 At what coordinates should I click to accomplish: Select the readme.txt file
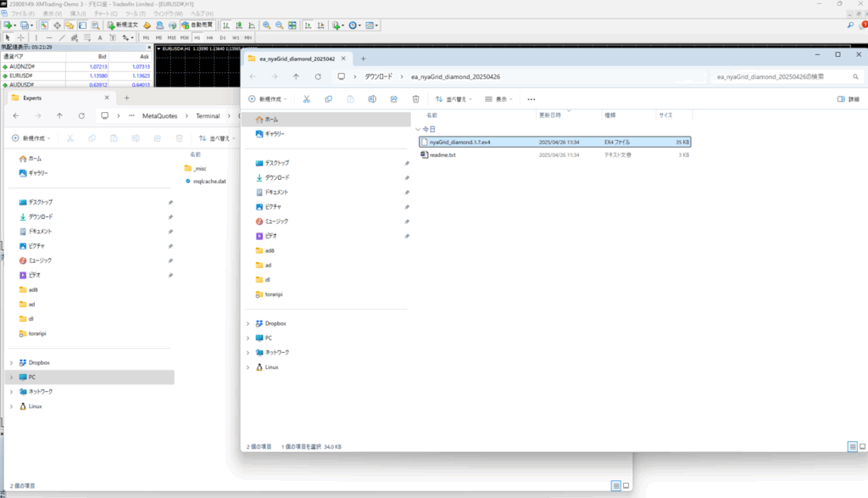(554, 155)
